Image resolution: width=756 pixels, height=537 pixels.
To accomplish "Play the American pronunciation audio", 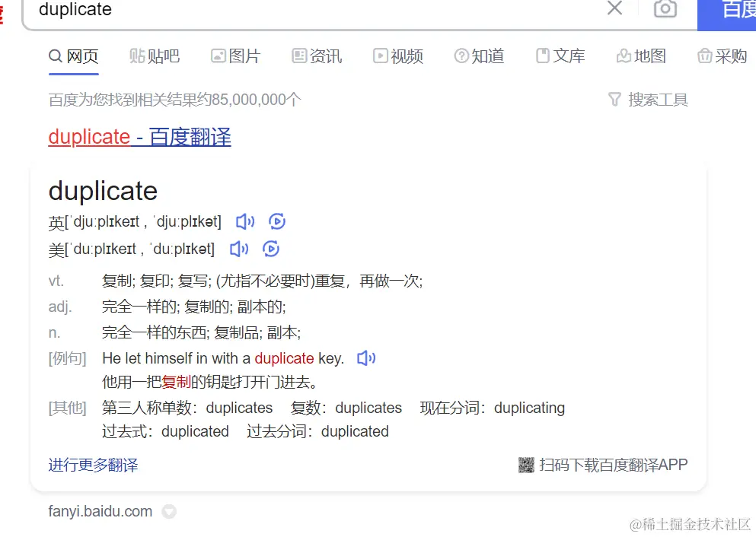I will 238,249.
